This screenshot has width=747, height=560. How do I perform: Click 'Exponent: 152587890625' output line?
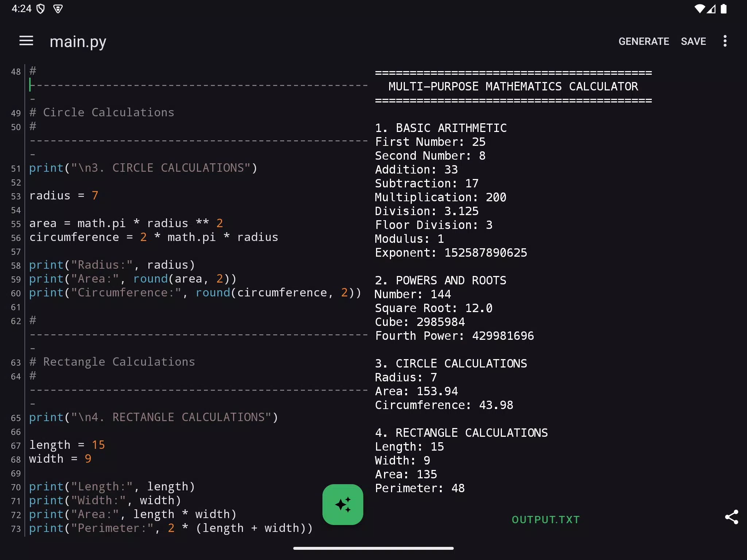451,253
